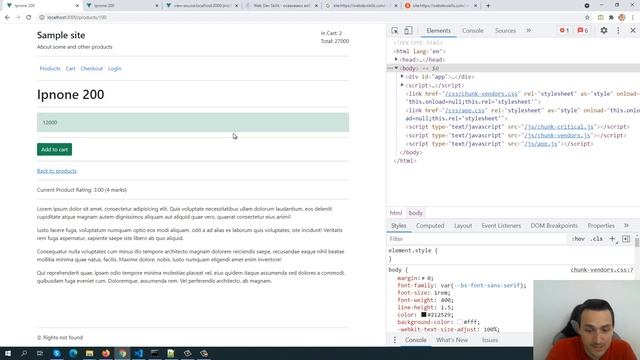Viewport: 640px width, 360px height.
Task: Open the drawer three-dot menu
Action: pyautogui.click(x=395, y=340)
